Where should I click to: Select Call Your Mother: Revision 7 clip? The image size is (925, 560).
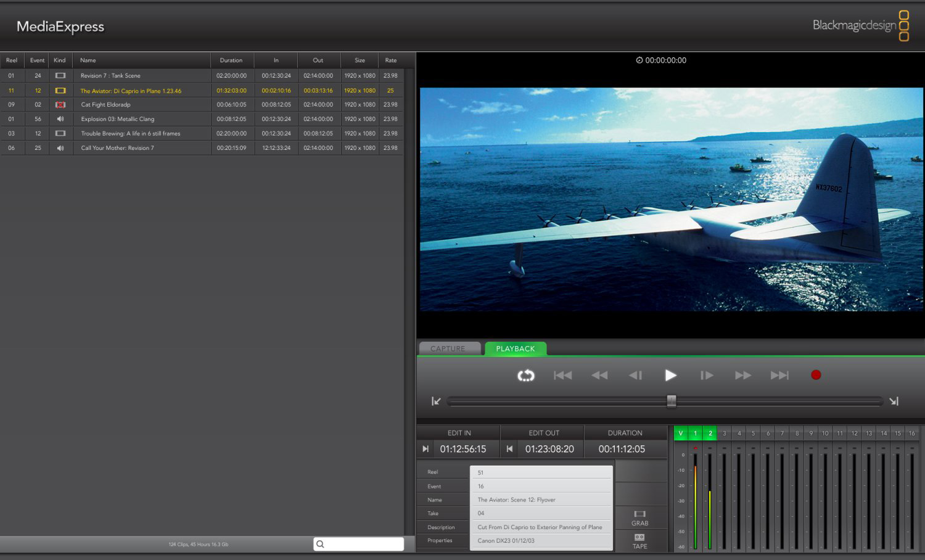[202, 148]
